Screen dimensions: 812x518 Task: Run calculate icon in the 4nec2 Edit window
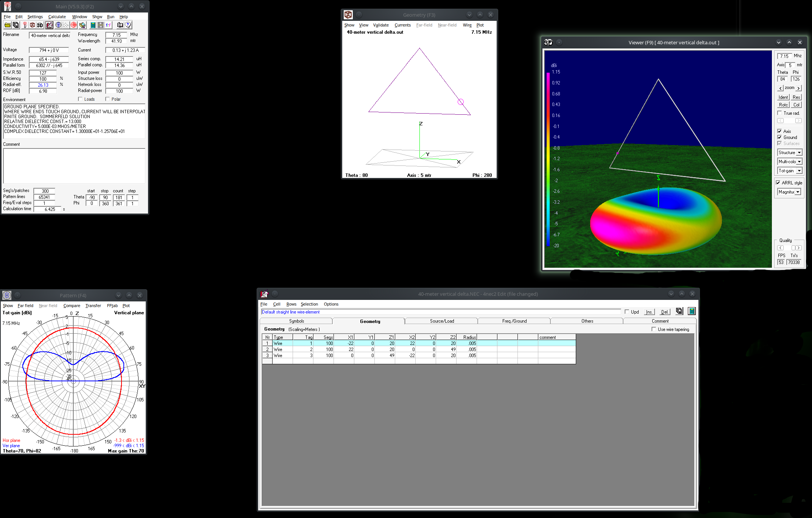[692, 311]
